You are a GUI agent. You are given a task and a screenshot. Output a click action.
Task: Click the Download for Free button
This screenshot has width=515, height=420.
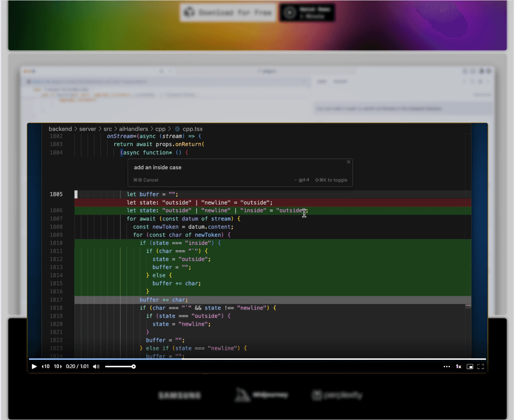(227, 12)
